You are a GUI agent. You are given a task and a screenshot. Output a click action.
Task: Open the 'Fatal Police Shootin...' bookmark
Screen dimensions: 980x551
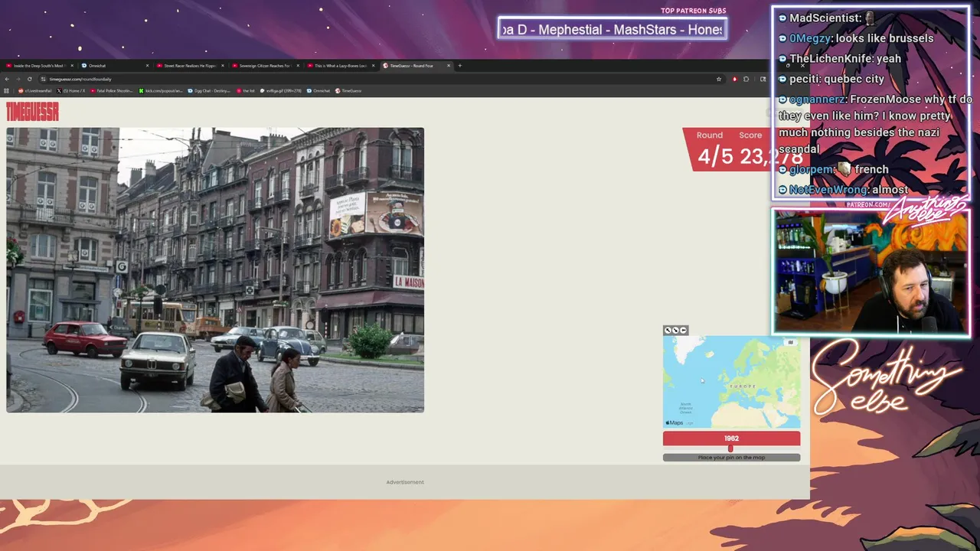coord(111,91)
